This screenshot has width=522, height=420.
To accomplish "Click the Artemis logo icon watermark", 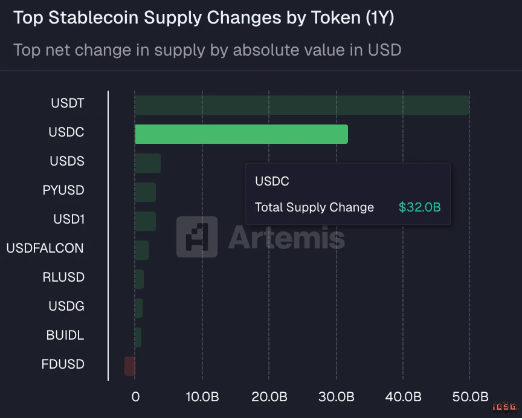I will coord(197,237).
